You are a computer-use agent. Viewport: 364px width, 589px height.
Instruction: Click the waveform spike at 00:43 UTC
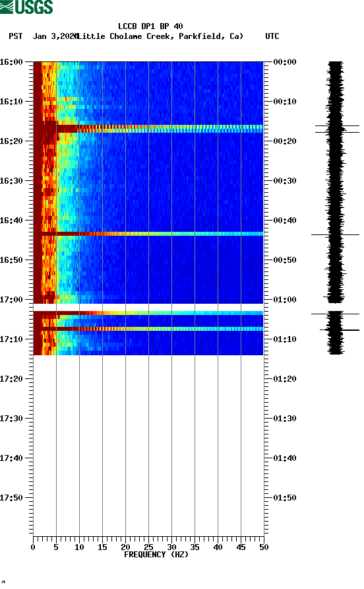[335, 235]
